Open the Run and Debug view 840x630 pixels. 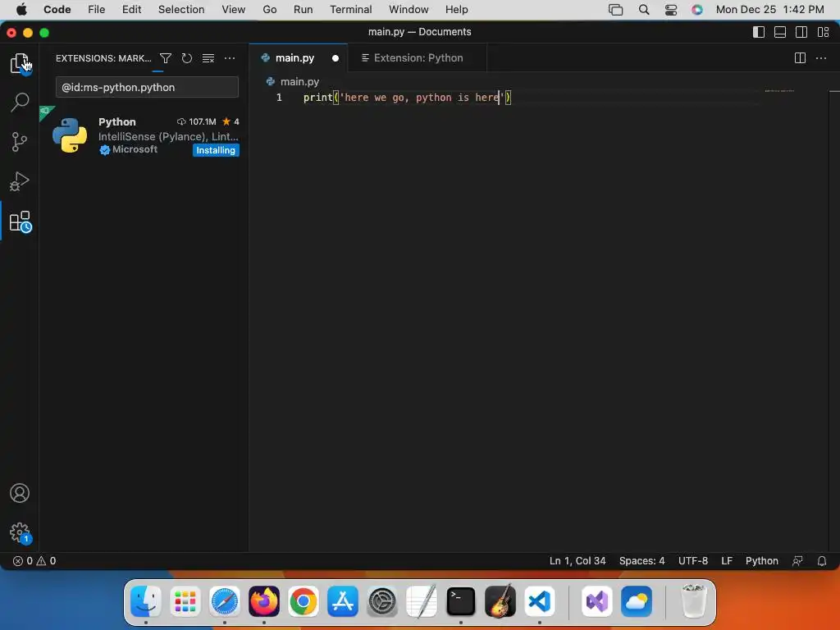pyautogui.click(x=20, y=181)
